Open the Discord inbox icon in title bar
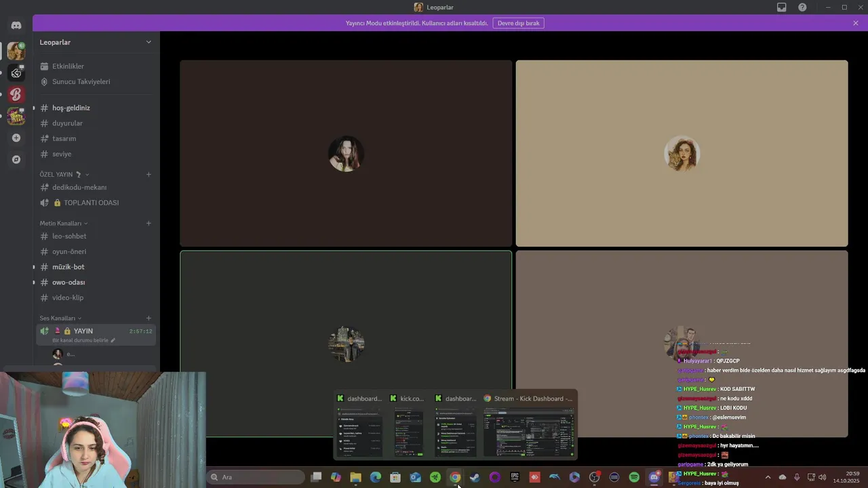Screen dimensions: 868x488 pos(782,7)
